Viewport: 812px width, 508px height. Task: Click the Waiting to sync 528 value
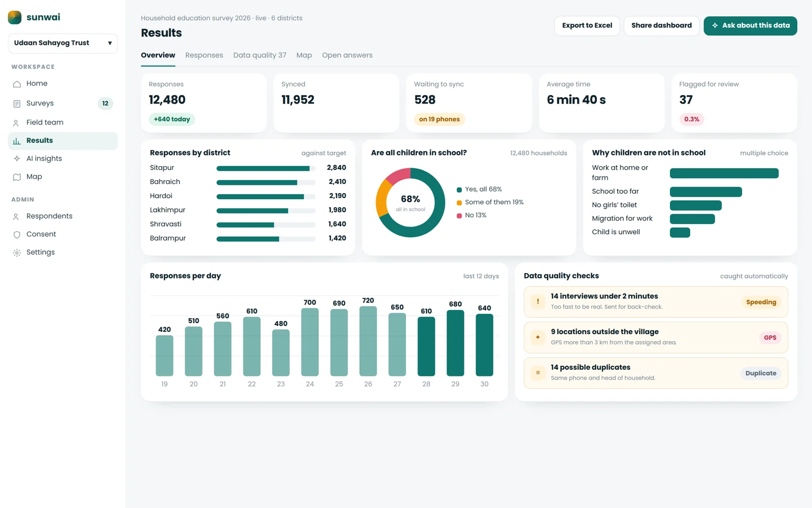tap(425, 100)
